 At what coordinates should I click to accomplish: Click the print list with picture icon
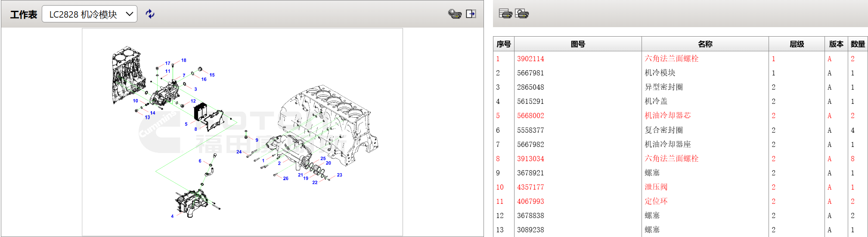(x=522, y=14)
